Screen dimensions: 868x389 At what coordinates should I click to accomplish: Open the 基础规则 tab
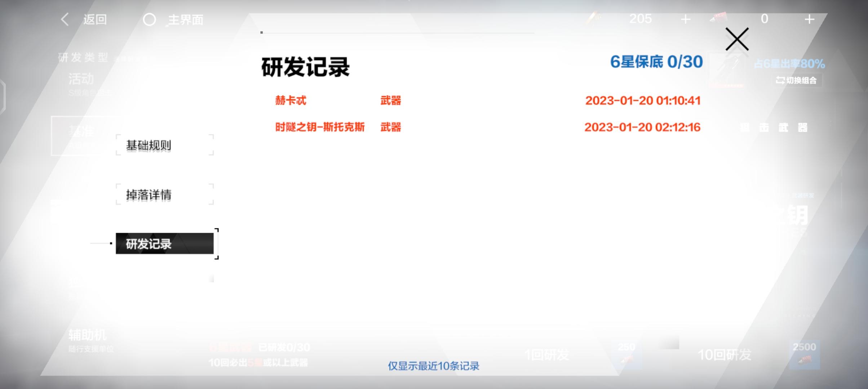(x=165, y=145)
